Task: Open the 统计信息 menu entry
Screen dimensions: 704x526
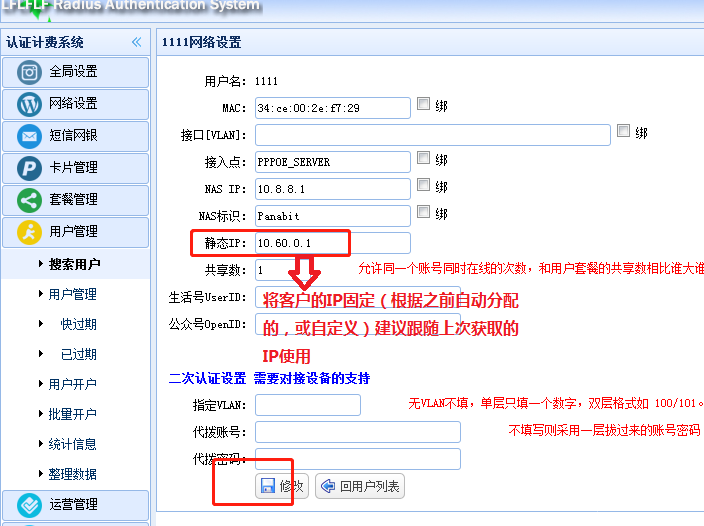Action: point(72,444)
